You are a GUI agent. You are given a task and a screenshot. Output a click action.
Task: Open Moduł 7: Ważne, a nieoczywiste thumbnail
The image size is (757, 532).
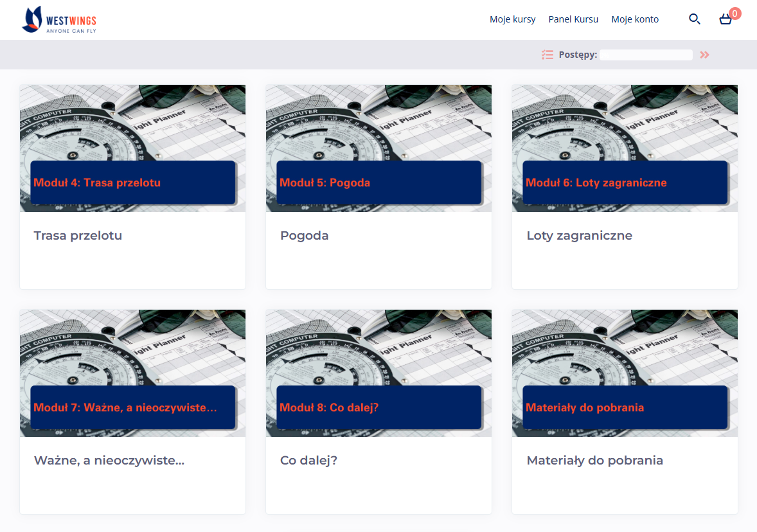point(133,373)
